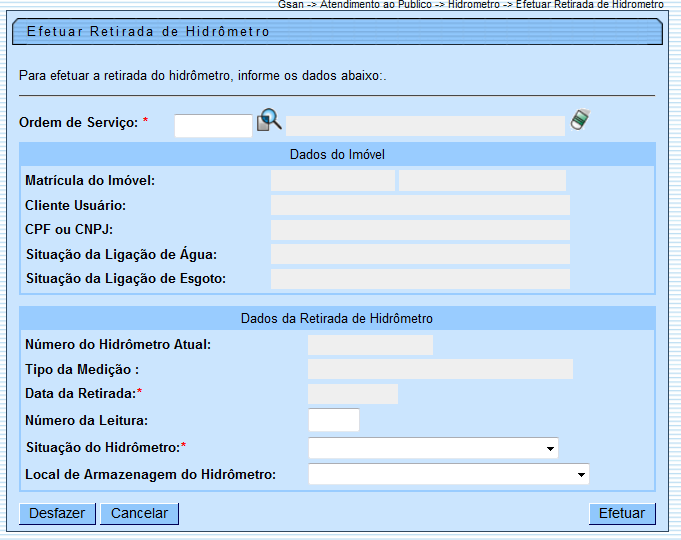Click the 'Número da Leitura:' label
The width and height of the screenshot is (681, 540).
pyautogui.click(x=86, y=420)
